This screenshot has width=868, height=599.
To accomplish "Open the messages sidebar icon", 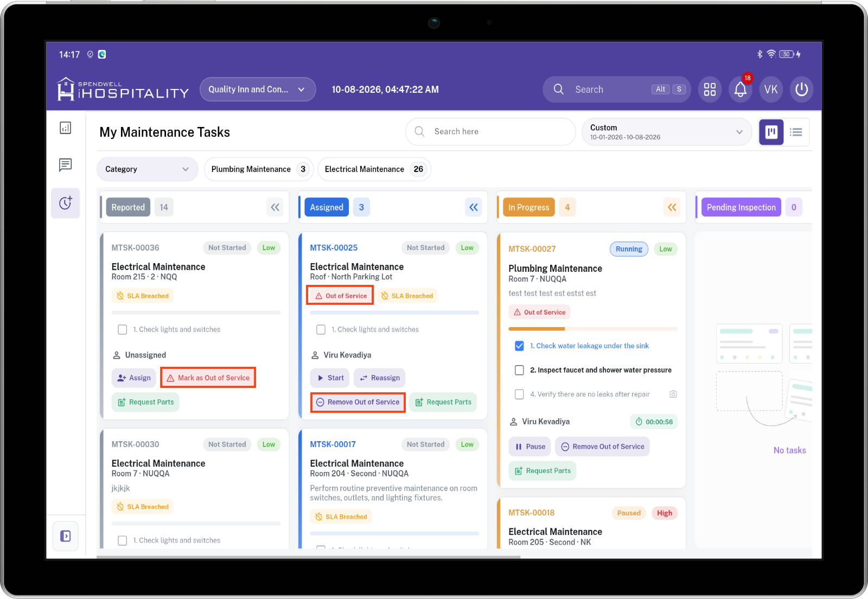I will 66,165.
